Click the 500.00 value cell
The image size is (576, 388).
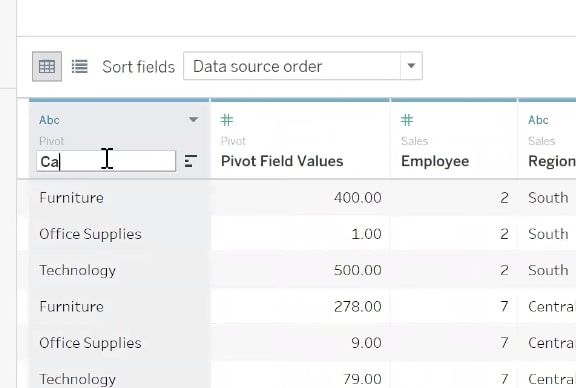pyautogui.click(x=357, y=270)
